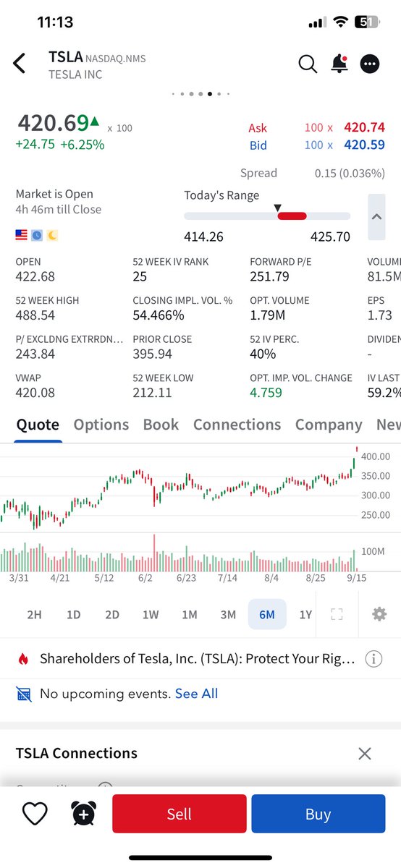Tap the last price 420.69
Image resolution: width=401 pixels, height=868 pixels.
coord(53,122)
